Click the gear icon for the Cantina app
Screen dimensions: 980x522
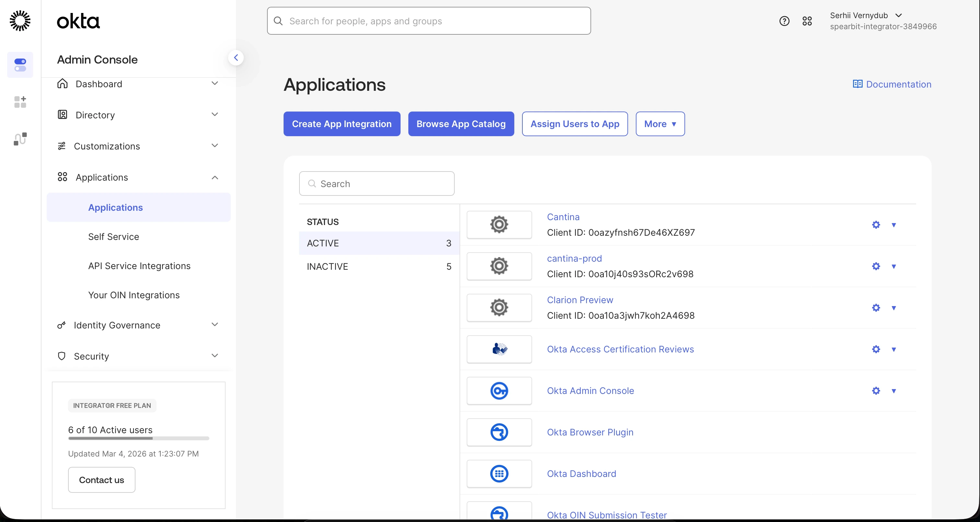tap(876, 225)
